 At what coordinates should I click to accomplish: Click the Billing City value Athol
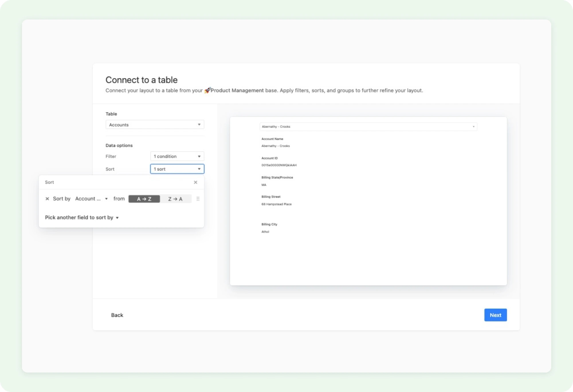[x=265, y=232]
